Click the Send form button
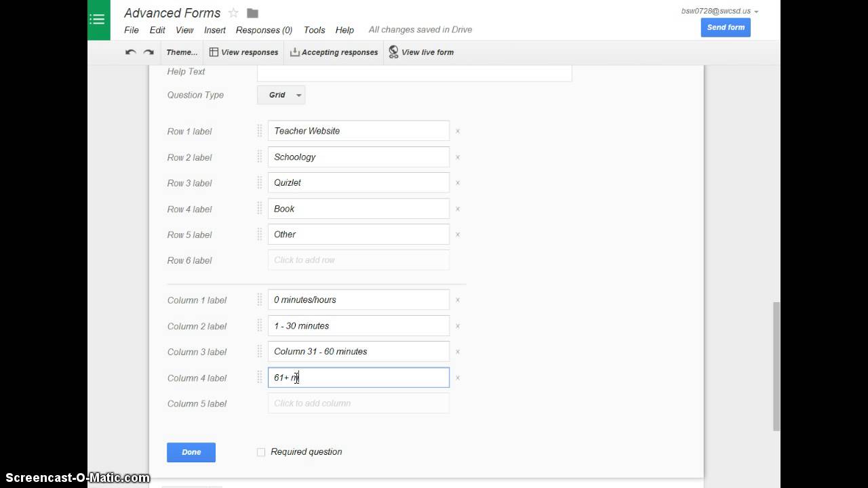The image size is (868, 488). pyautogui.click(x=726, y=27)
